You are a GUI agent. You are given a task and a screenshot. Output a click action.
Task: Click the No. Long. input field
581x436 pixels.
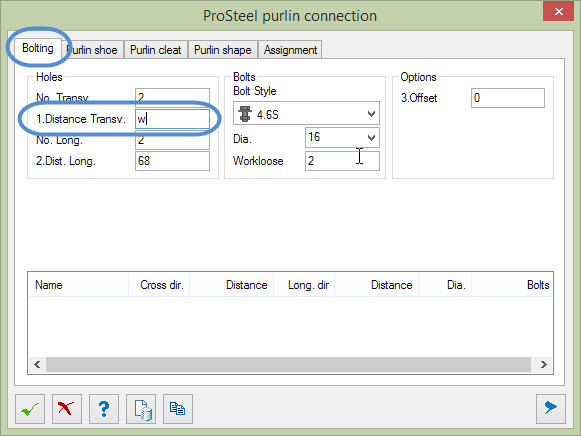click(x=172, y=140)
